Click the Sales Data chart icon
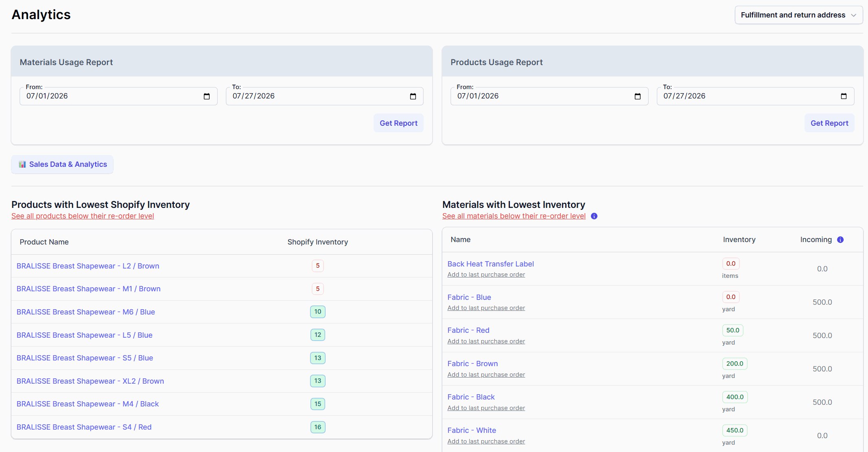 22,164
